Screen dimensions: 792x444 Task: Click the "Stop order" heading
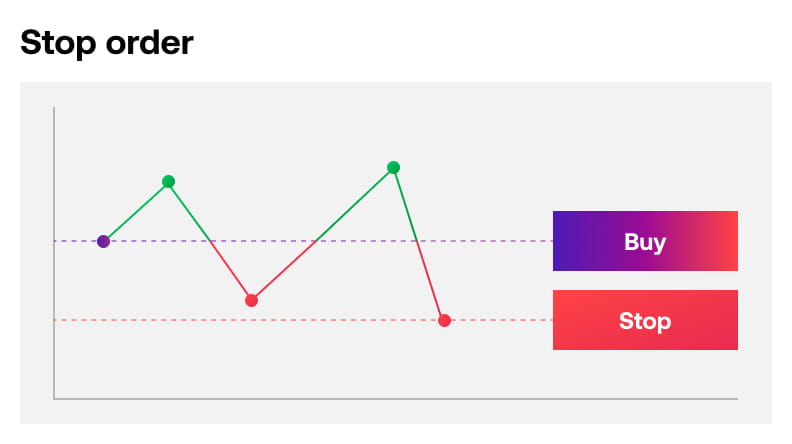coord(107,43)
